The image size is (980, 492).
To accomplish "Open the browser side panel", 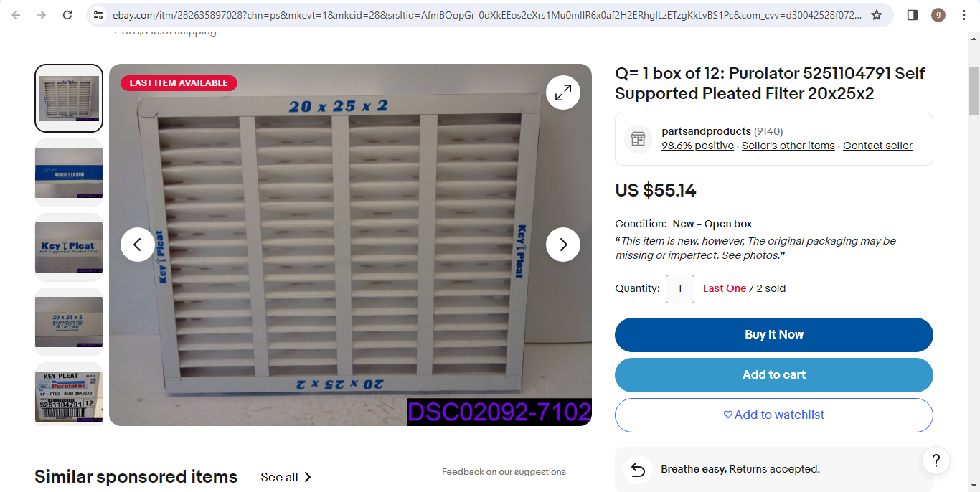I will 913,15.
